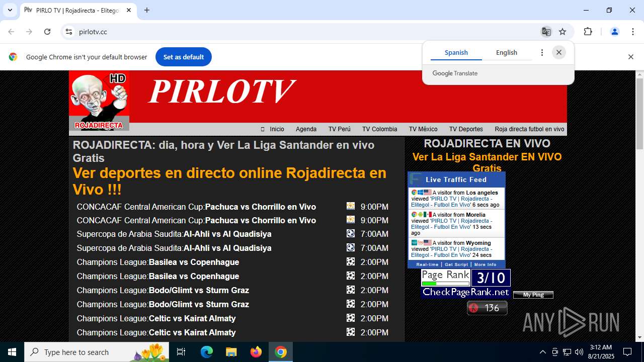644x362 pixels.
Task: Click Real-time link in traffic feed
Action: [427, 264]
